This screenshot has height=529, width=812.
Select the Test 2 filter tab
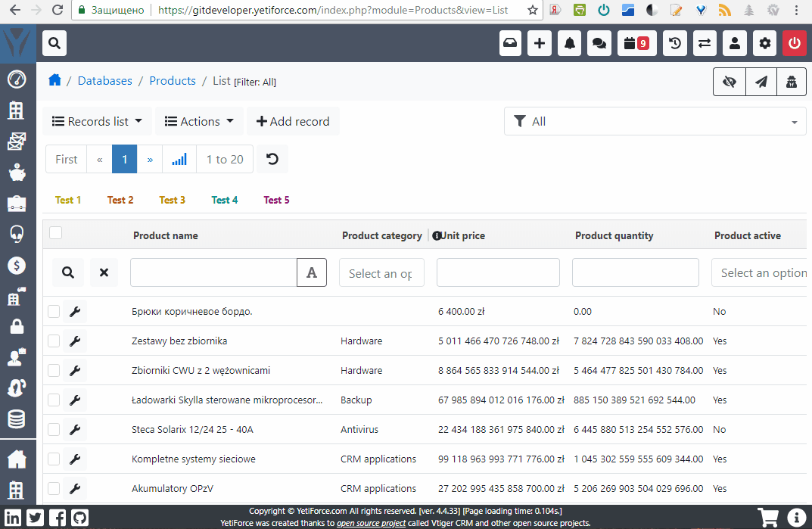coord(120,200)
